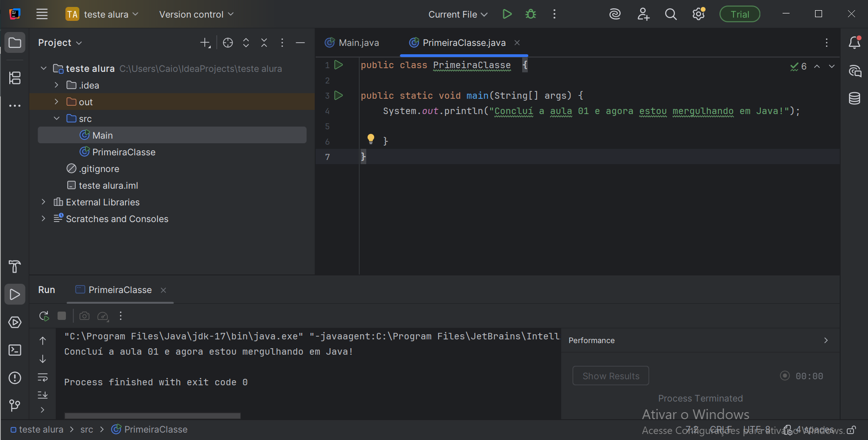Open the Build hammer tool window
This screenshot has height=440, width=868.
(15, 267)
